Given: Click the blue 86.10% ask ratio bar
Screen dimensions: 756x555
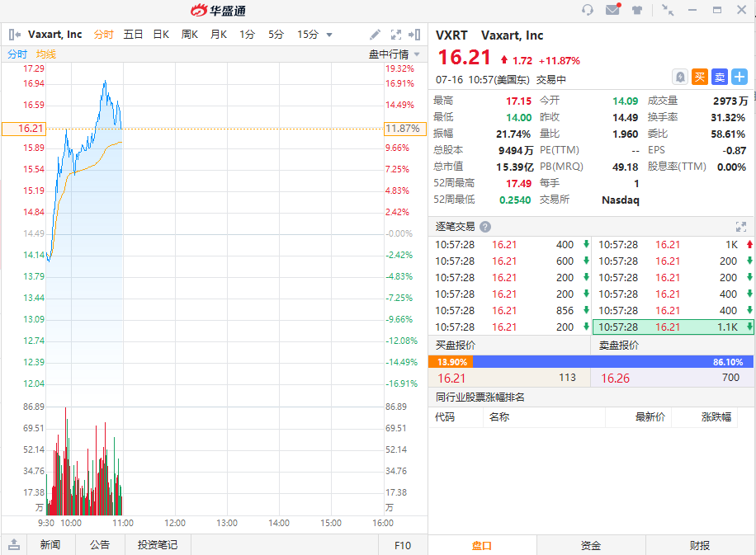Looking at the screenshot, I should (x=613, y=362).
